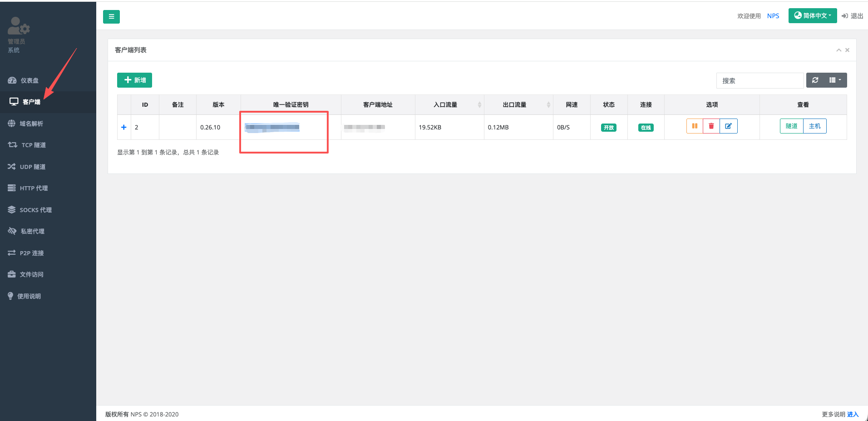Viewport: 868px width, 421px height.
Task: Click the 新增 add client button
Action: (134, 80)
